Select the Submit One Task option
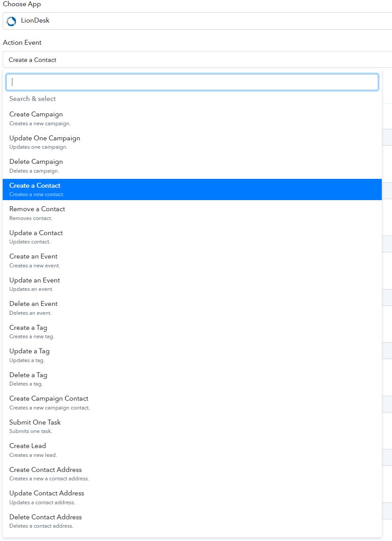The image size is (392, 541). (192, 426)
